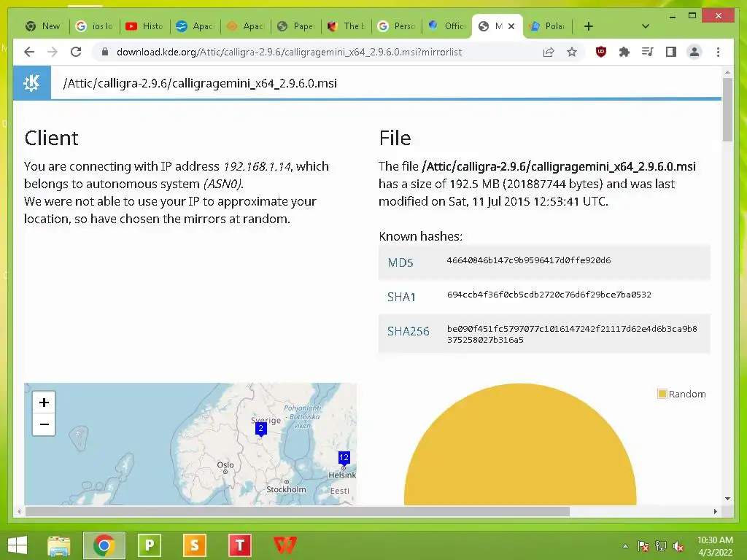747x560 pixels.
Task: Switch to the 'Offic' tab
Action: 447,26
